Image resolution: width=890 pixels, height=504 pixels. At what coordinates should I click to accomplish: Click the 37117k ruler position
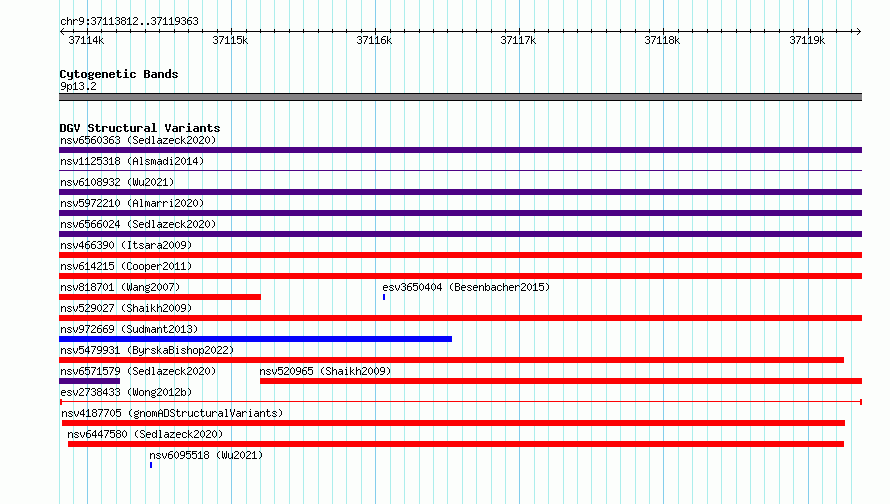(x=518, y=40)
